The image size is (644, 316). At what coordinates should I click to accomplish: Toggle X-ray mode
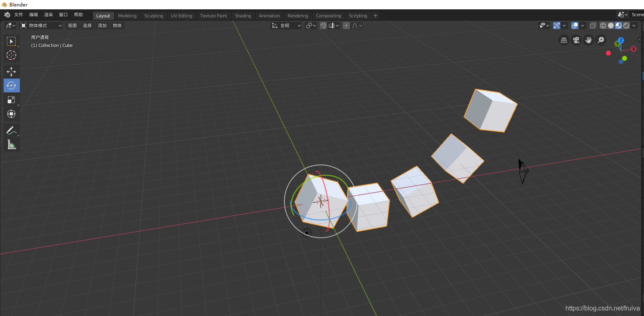point(593,26)
